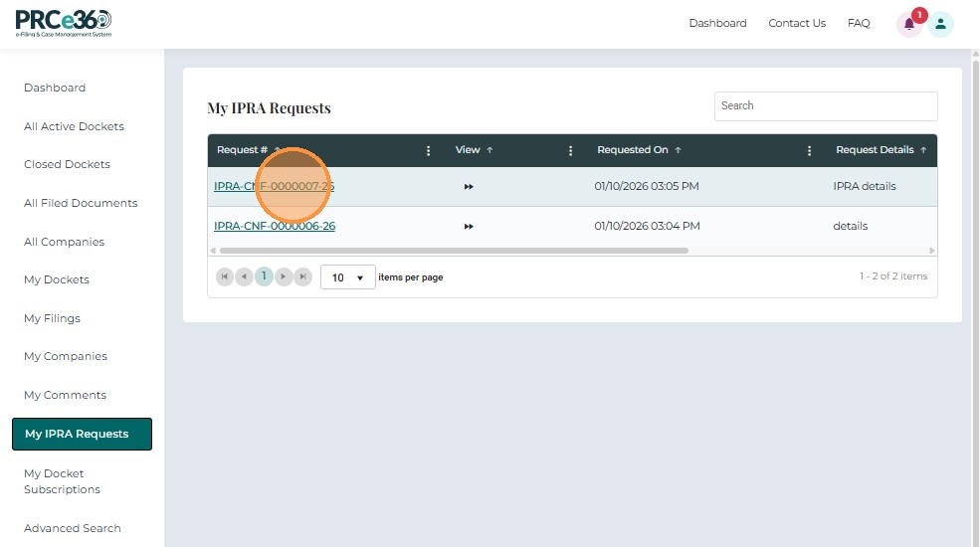Image resolution: width=980 pixels, height=547 pixels.
Task: Click the table scroll-right arrow
Action: 932,251
